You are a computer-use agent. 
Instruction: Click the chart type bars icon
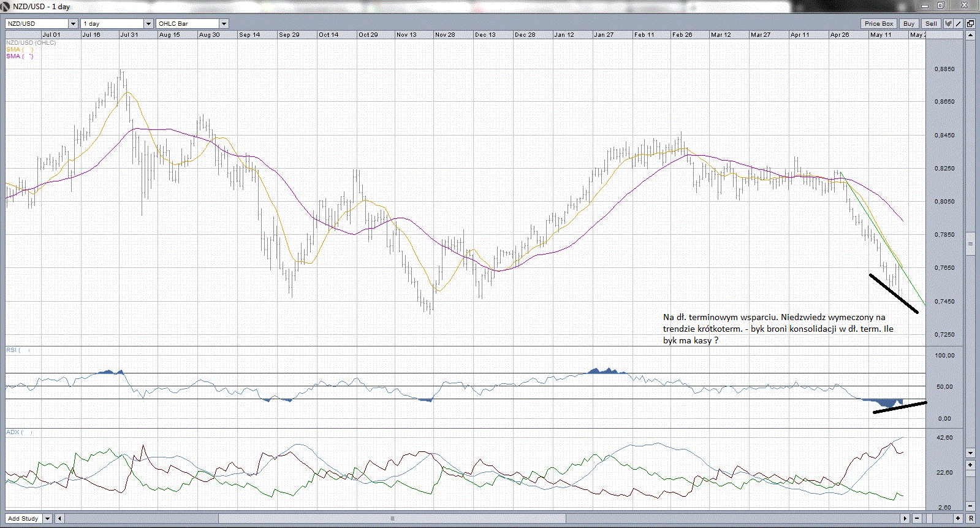(948, 23)
